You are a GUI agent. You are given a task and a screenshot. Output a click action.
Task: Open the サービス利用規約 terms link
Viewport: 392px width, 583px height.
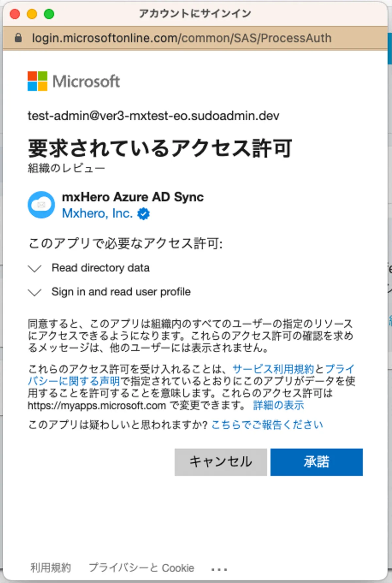(x=273, y=369)
